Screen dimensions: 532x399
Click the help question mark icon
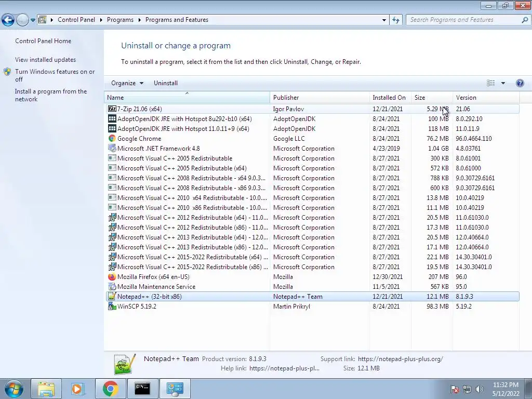[x=520, y=83]
